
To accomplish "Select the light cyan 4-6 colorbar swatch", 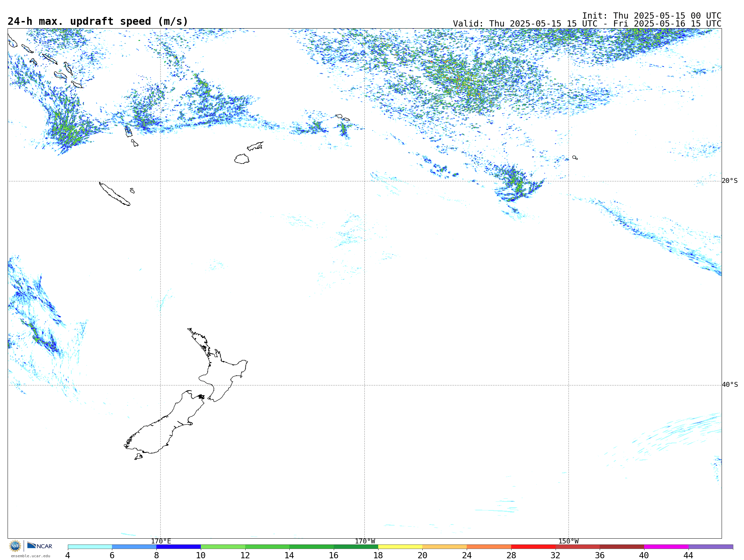I will [x=90, y=547].
